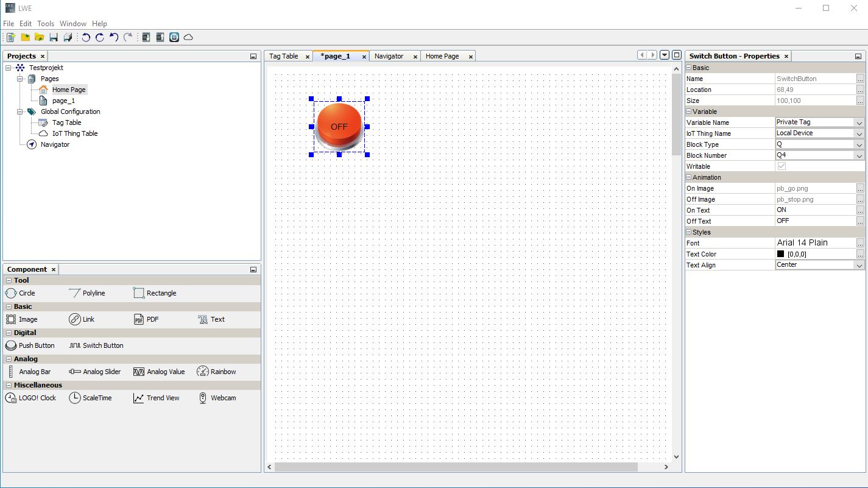The width and height of the screenshot is (868, 488).
Task: Select the Push Button component
Action: [x=30, y=345]
